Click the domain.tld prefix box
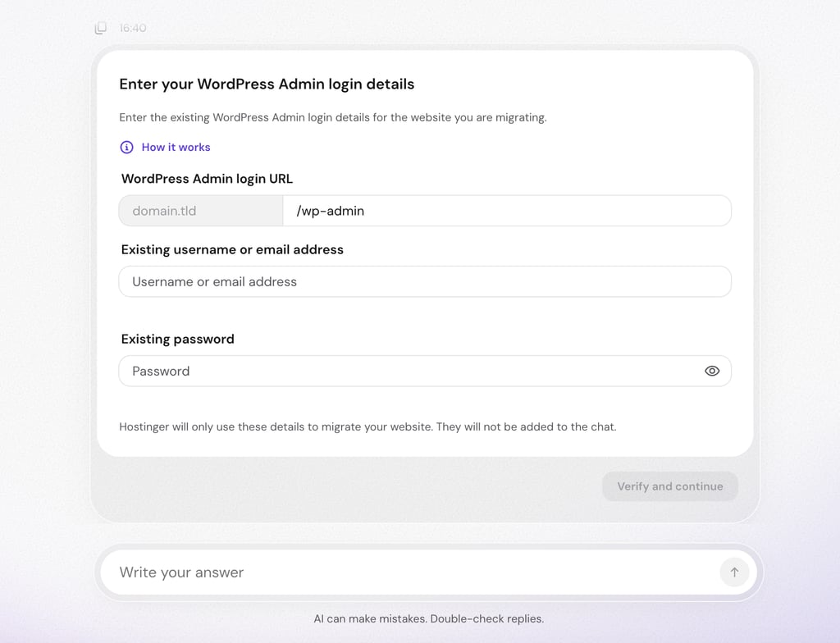The height and width of the screenshot is (643, 840). click(201, 211)
